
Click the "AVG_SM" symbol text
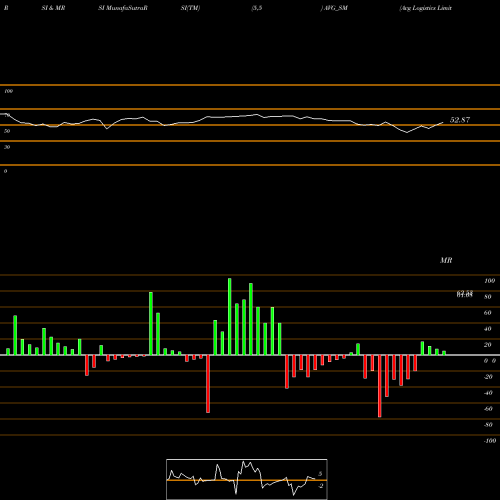point(336,8)
